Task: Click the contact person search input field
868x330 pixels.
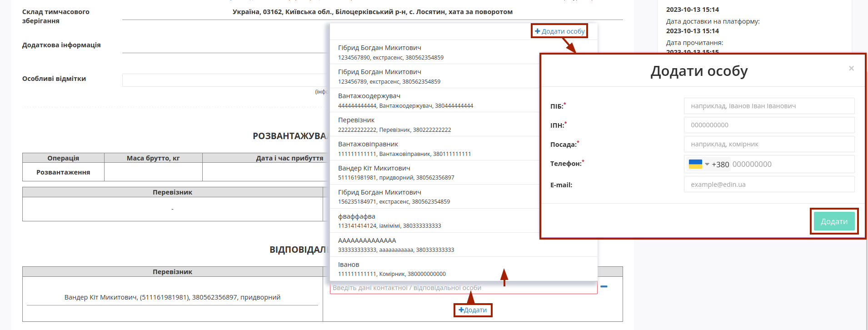Action: [464, 288]
